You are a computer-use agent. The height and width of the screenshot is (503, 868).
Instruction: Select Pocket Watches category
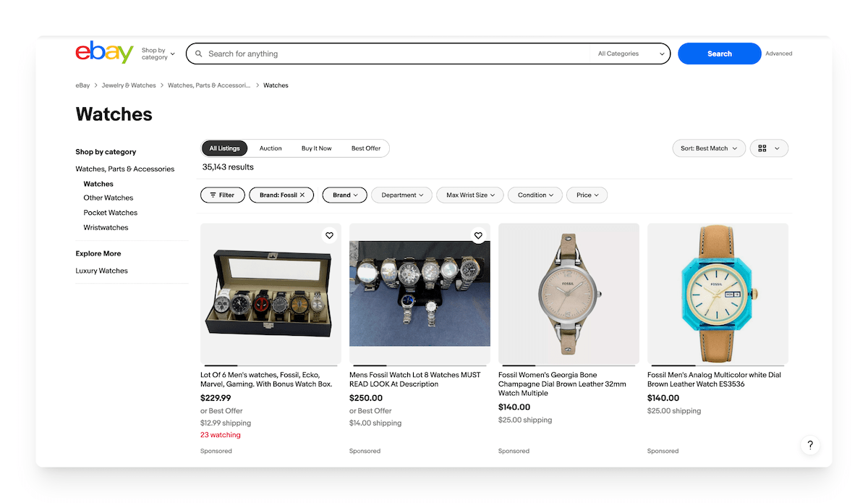[x=111, y=213]
